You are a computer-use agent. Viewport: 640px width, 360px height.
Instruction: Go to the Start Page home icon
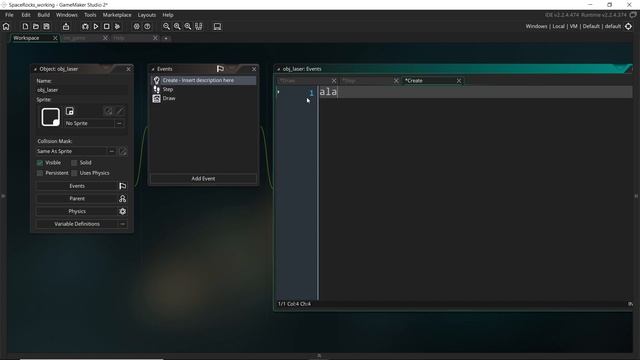(6, 27)
